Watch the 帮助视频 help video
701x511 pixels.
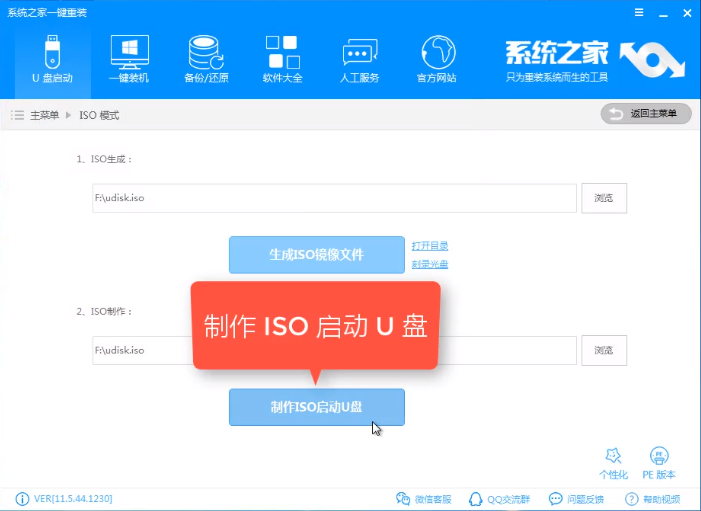click(x=653, y=499)
